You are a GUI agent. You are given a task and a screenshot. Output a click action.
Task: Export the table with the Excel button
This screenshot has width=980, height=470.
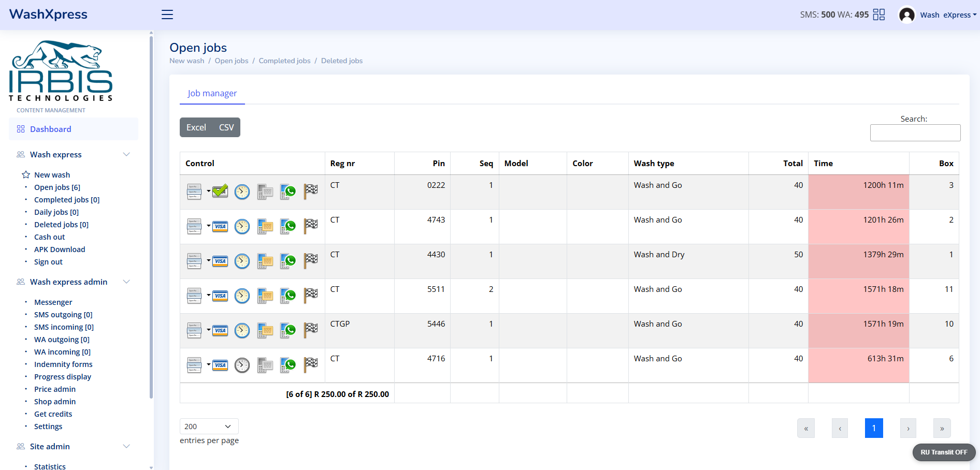tap(196, 127)
